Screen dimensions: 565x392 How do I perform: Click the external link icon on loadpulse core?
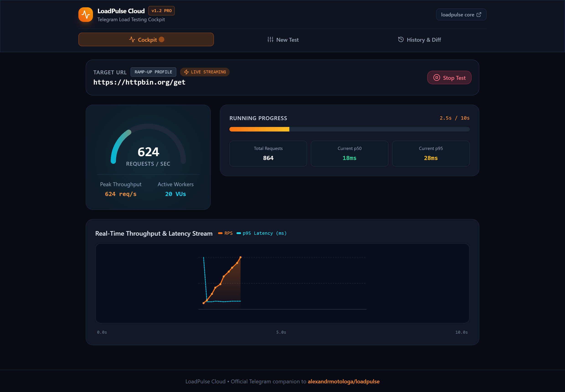tap(479, 15)
